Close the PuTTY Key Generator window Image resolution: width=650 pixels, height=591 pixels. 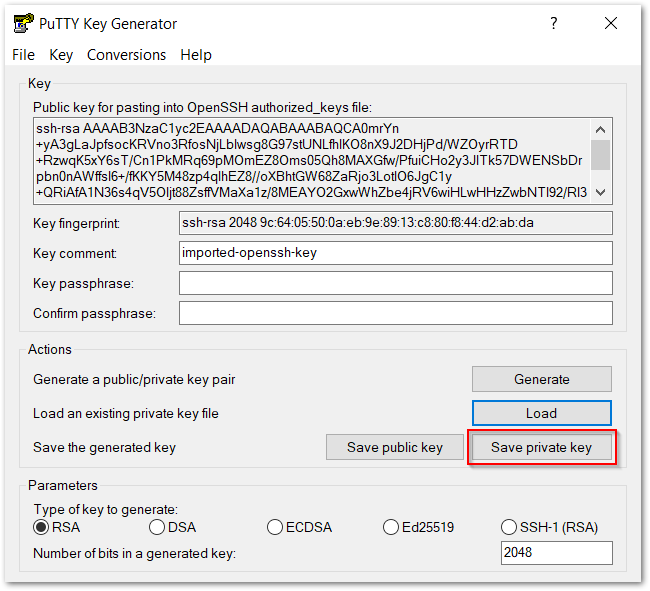611,23
